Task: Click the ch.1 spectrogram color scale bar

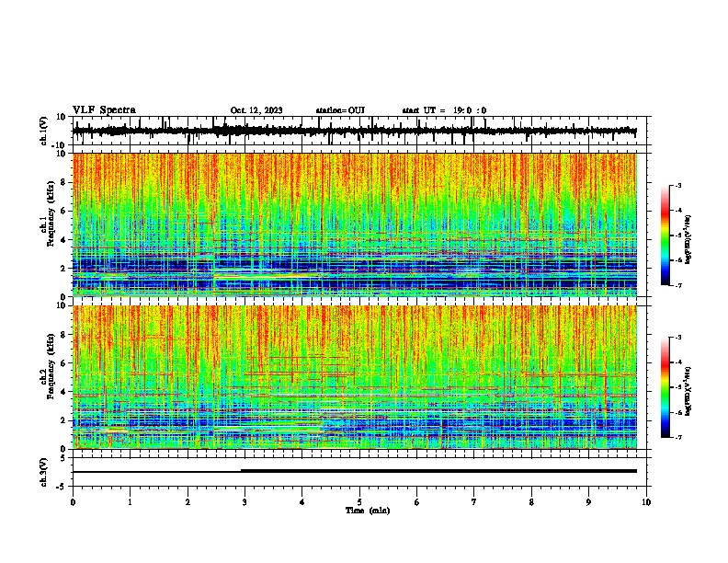Action: pos(665,236)
